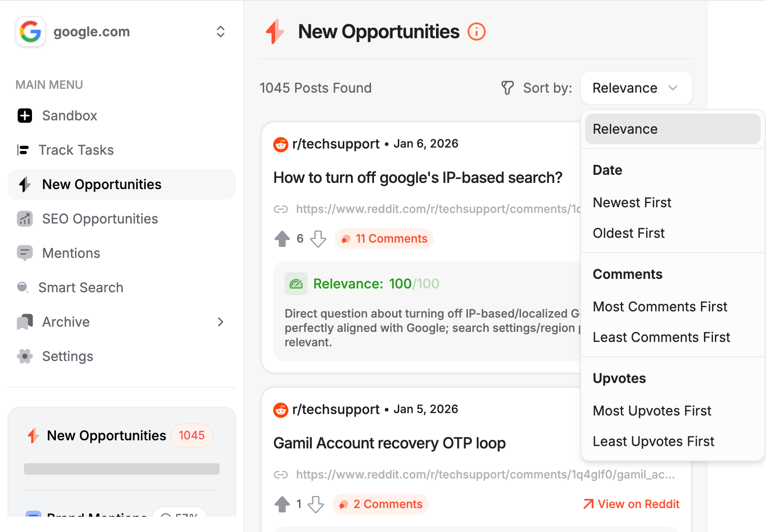Image resolution: width=766 pixels, height=532 pixels.
Task: Open SEO Opportunities in the sidebar
Action: (x=100, y=219)
